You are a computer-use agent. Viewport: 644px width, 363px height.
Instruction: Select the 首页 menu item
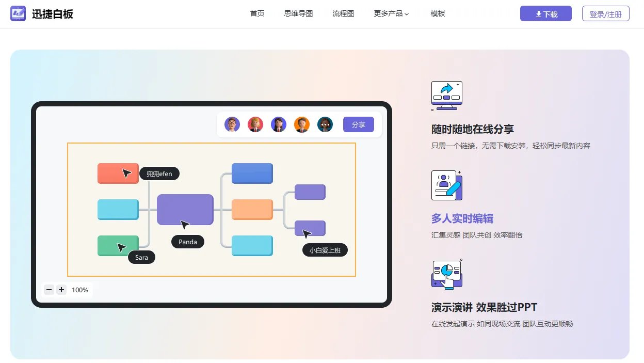pos(257,13)
